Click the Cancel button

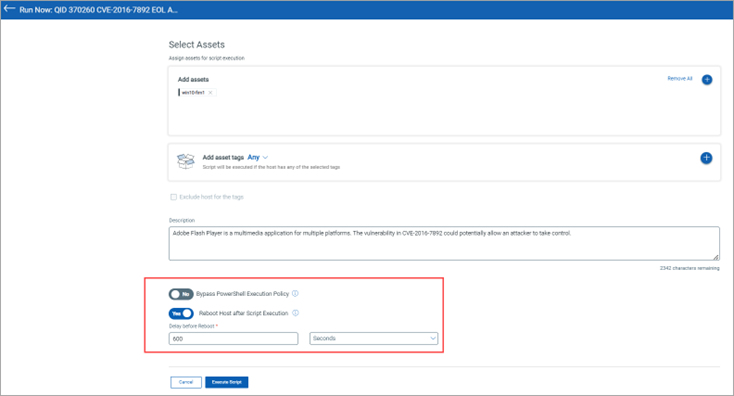tap(186, 382)
